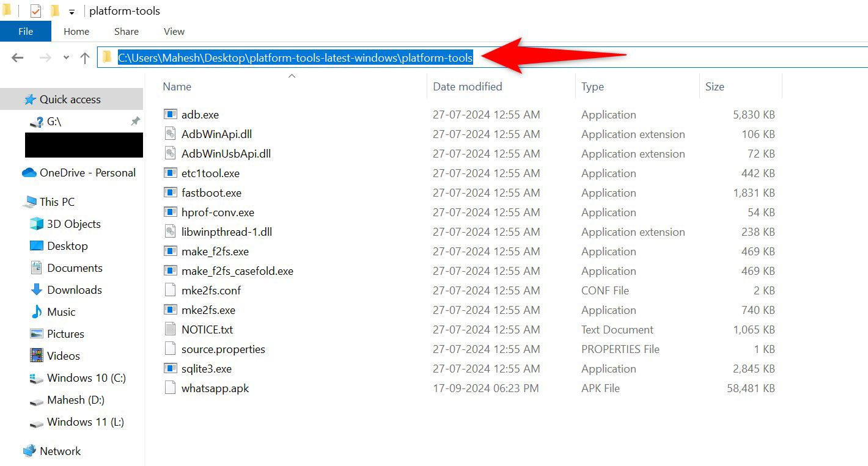Click the hprof-conv.exe file icon

170,212
